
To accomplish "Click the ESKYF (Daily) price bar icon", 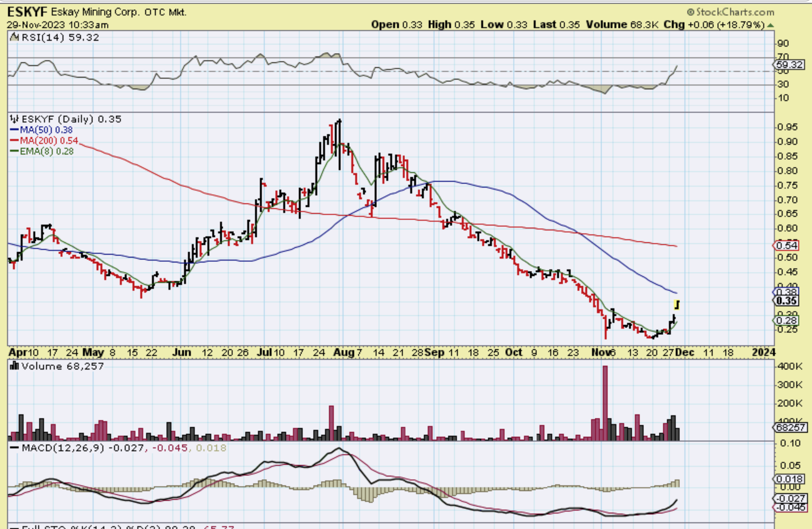I will click(15, 119).
